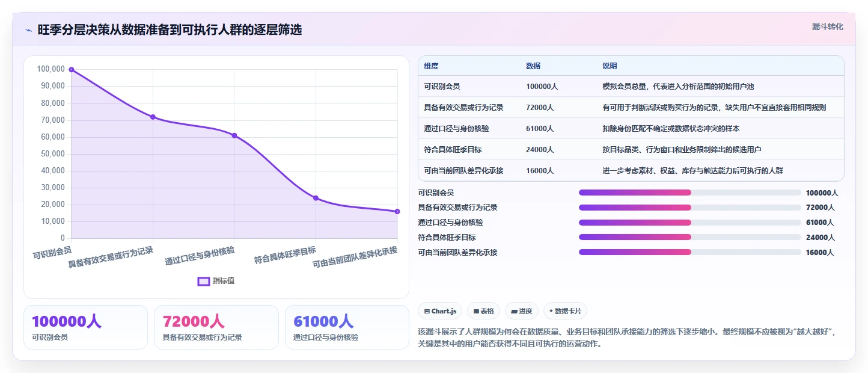The image size is (868, 373).
Task: Click the 100000人 stat card
Action: [85, 327]
